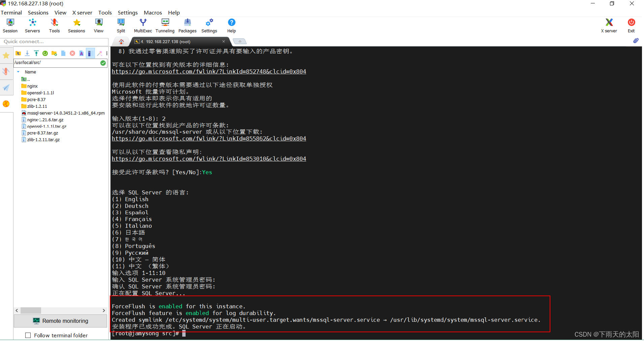Open the Sessions star sidebar tab

(6, 55)
